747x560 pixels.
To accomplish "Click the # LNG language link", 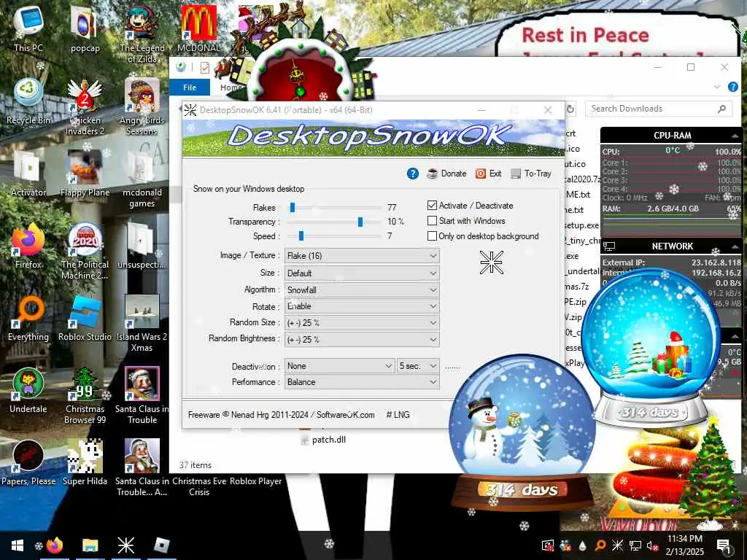I will tap(398, 415).
